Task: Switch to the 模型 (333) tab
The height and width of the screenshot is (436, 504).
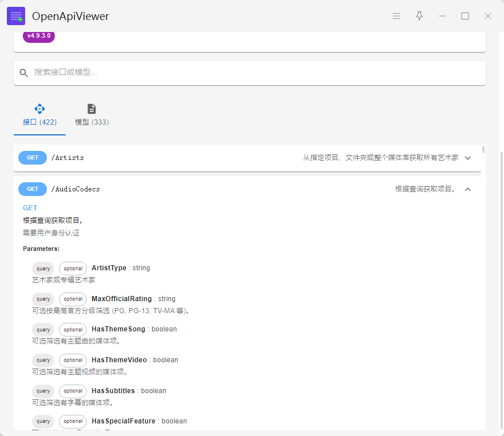Action: point(91,122)
